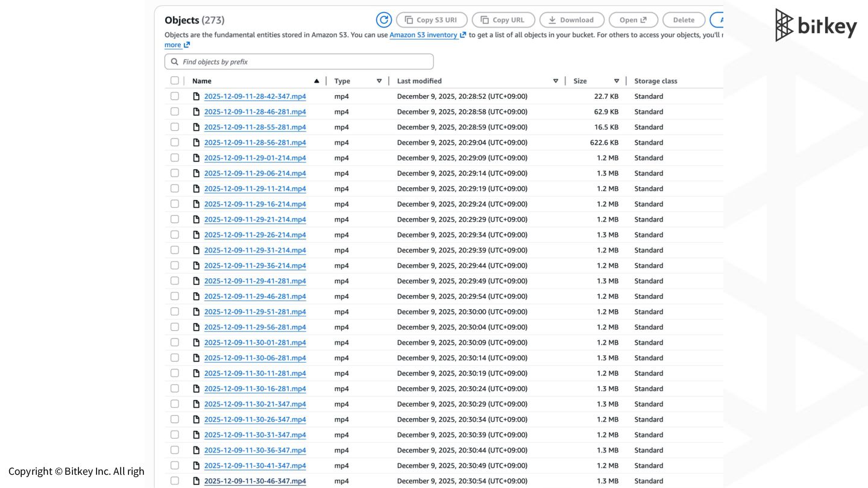Screen dimensions: 868x488
Task: Open file 2025-12-09-11-28-56-281.mp4
Action: coord(255,143)
